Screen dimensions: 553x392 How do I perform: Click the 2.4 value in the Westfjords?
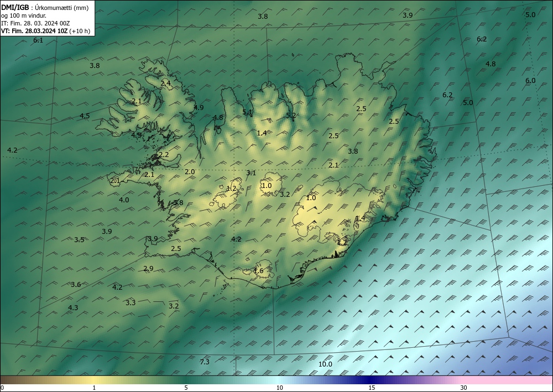click(x=165, y=83)
